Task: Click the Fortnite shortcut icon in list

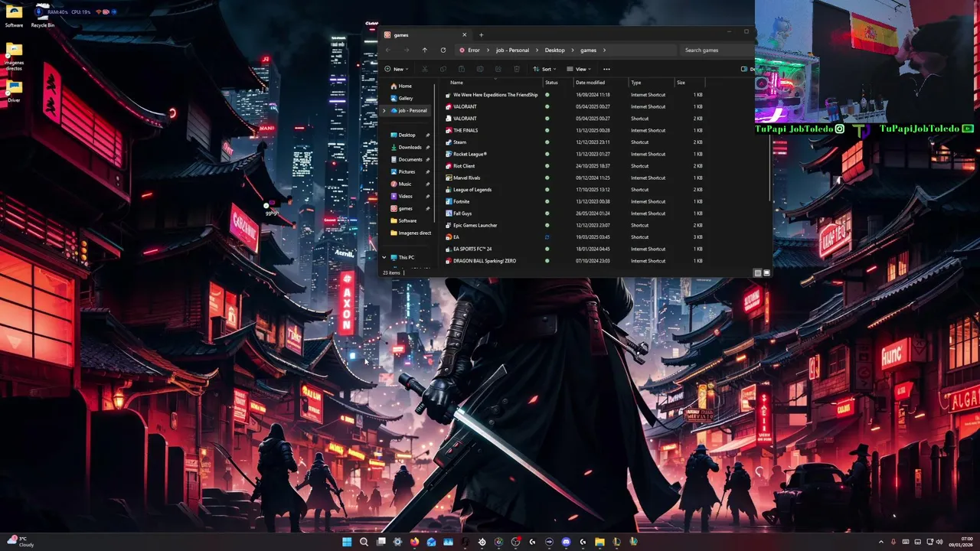Action: [448, 202]
